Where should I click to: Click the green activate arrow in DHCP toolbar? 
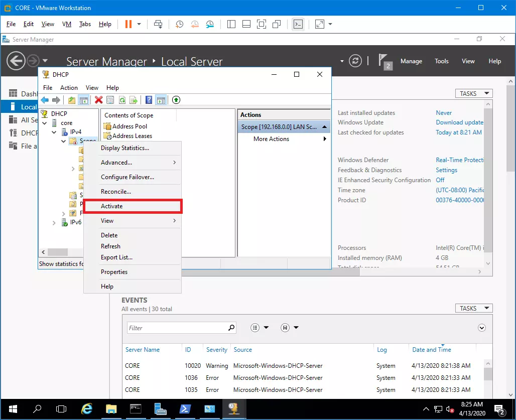click(x=176, y=100)
